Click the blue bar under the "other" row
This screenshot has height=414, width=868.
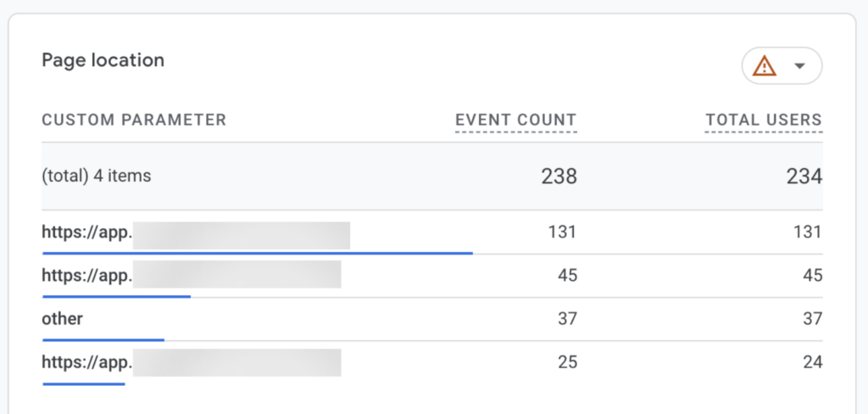coord(103,339)
